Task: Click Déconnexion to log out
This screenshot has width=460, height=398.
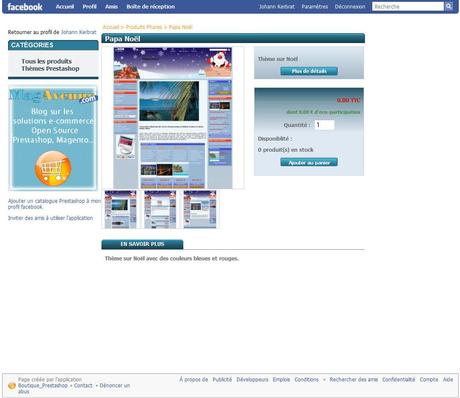Action: (350, 7)
